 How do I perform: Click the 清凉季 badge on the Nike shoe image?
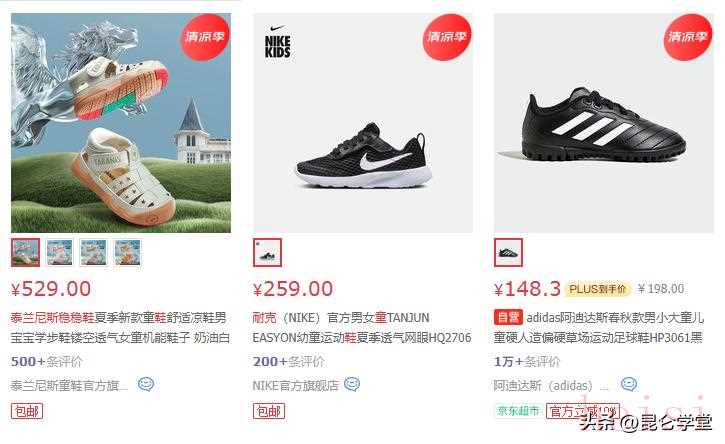click(447, 37)
